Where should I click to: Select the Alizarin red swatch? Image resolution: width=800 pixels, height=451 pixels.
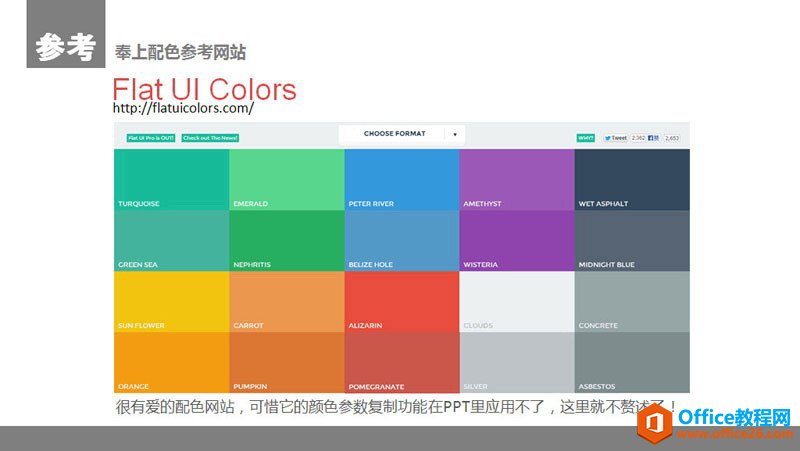tap(401, 300)
